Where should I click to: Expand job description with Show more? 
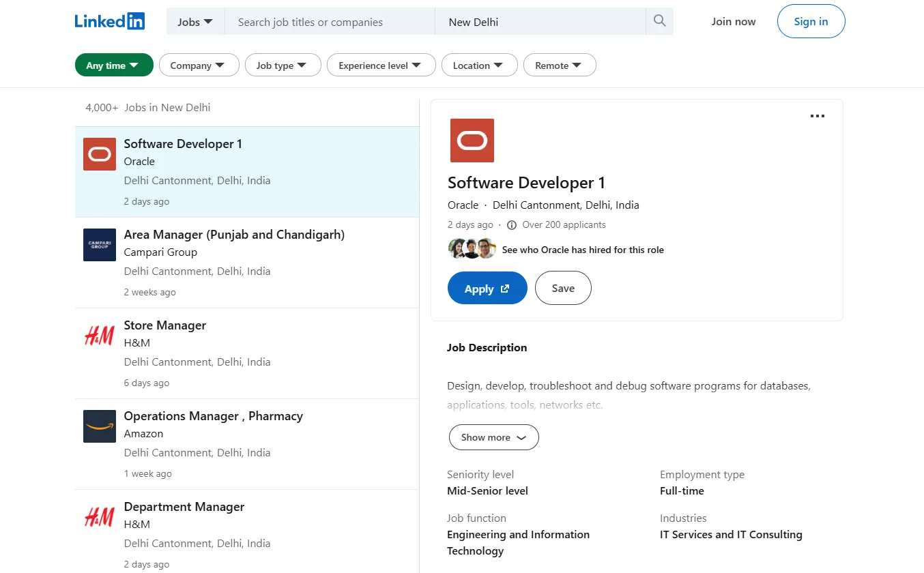coord(493,437)
